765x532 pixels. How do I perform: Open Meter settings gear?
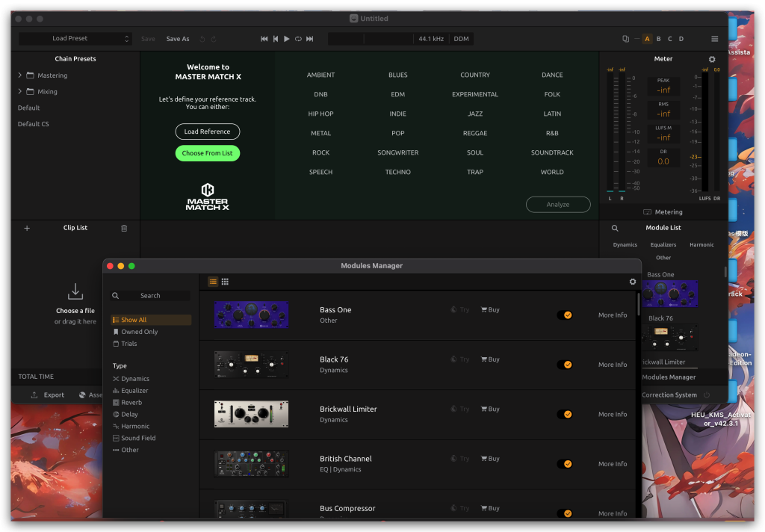coord(712,59)
